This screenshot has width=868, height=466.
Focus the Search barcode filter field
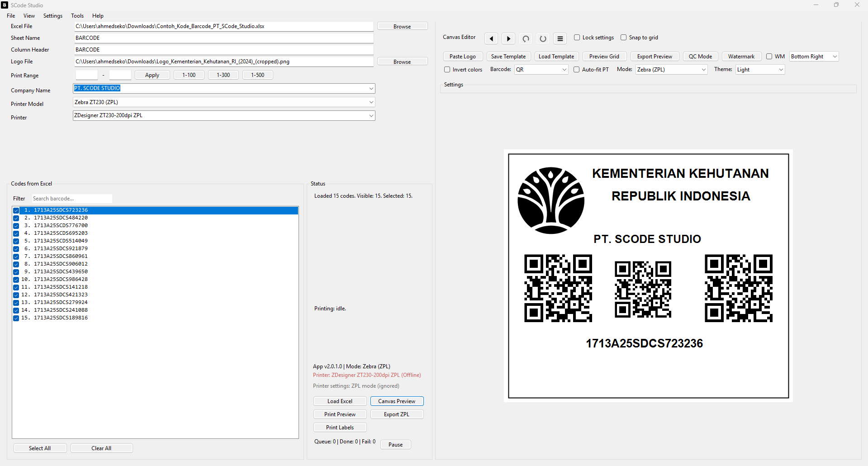pyautogui.click(x=72, y=199)
